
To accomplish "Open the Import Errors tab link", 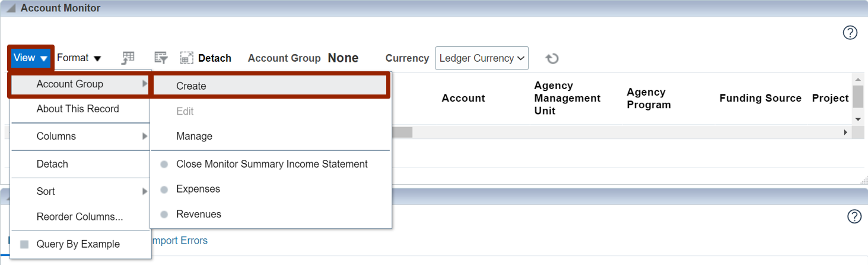I will tap(180, 241).
